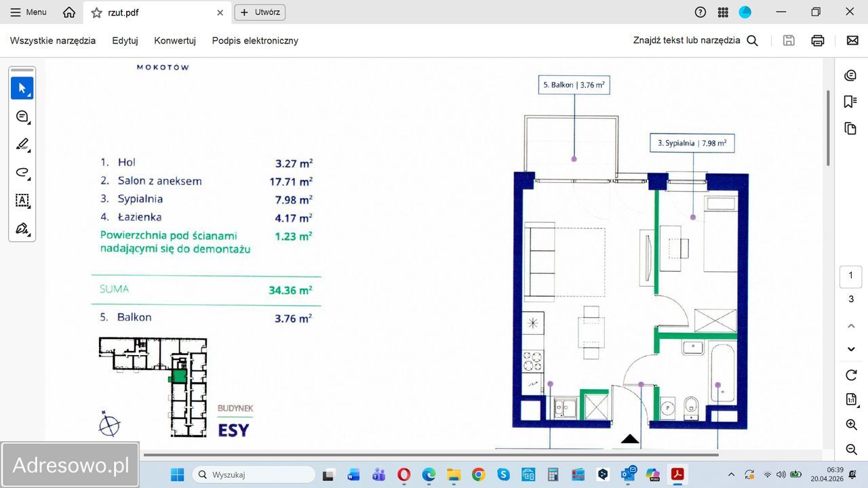Select the highlighter tool
This screenshot has height=488, width=868.
tap(22, 144)
